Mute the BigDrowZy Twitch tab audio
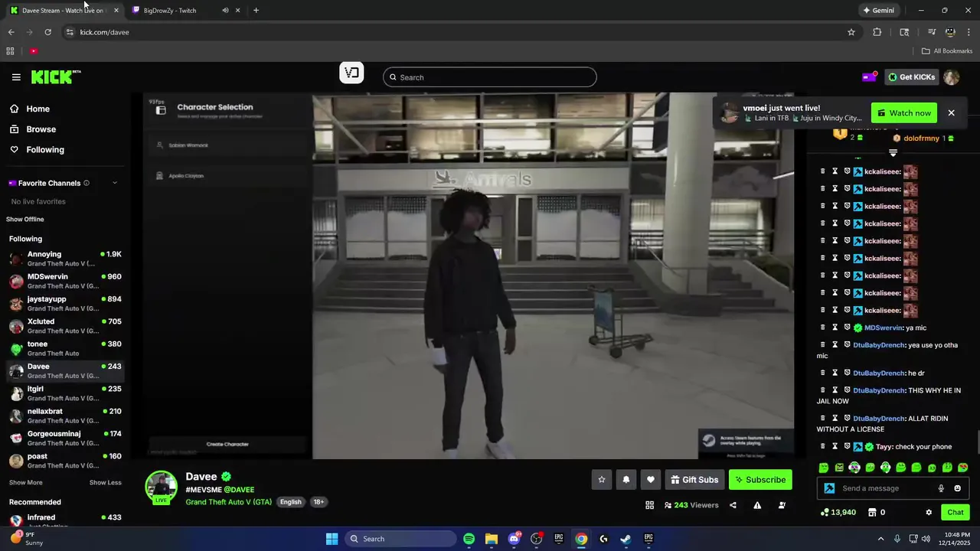The height and width of the screenshot is (551, 980). pos(225,11)
